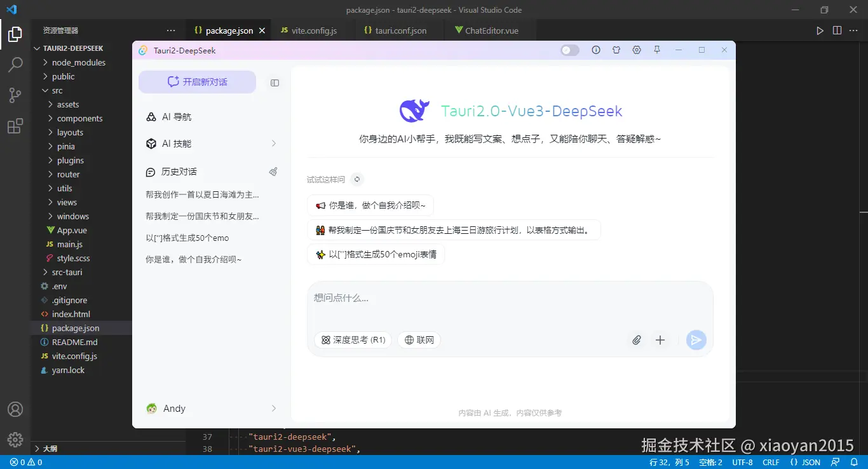868x469 pixels.
Task: Select the deep thinking (R1) mode toggle
Action: coord(352,340)
